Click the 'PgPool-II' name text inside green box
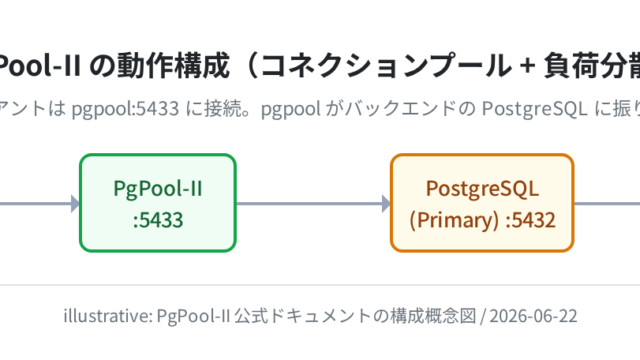 coord(158,189)
